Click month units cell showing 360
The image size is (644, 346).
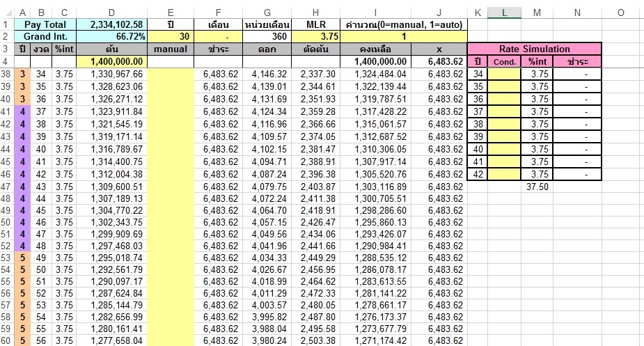click(x=267, y=37)
